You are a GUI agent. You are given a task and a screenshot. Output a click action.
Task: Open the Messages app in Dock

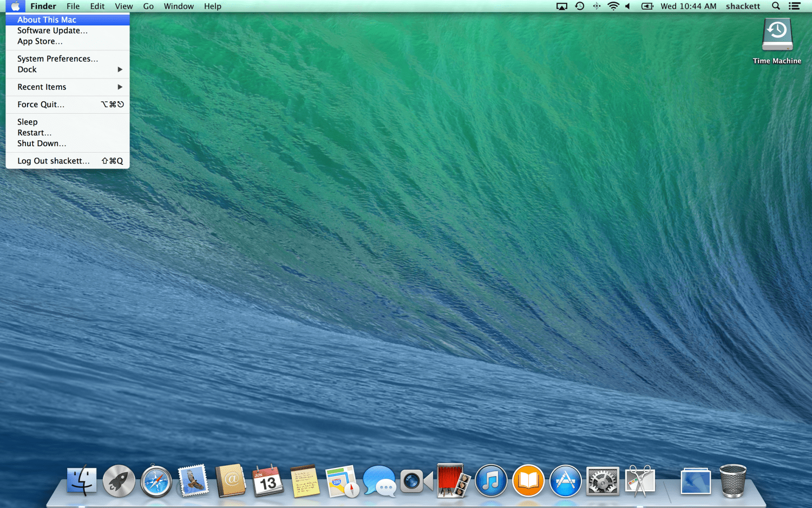pos(379,481)
